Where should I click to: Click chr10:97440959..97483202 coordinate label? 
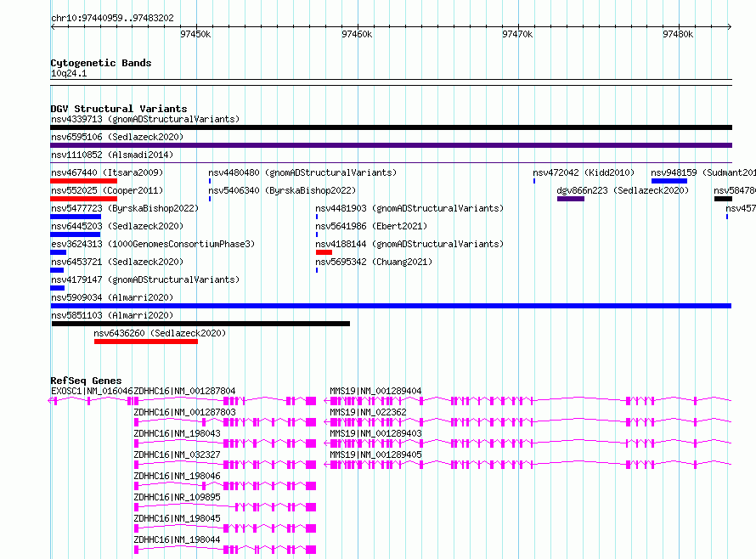[112, 18]
